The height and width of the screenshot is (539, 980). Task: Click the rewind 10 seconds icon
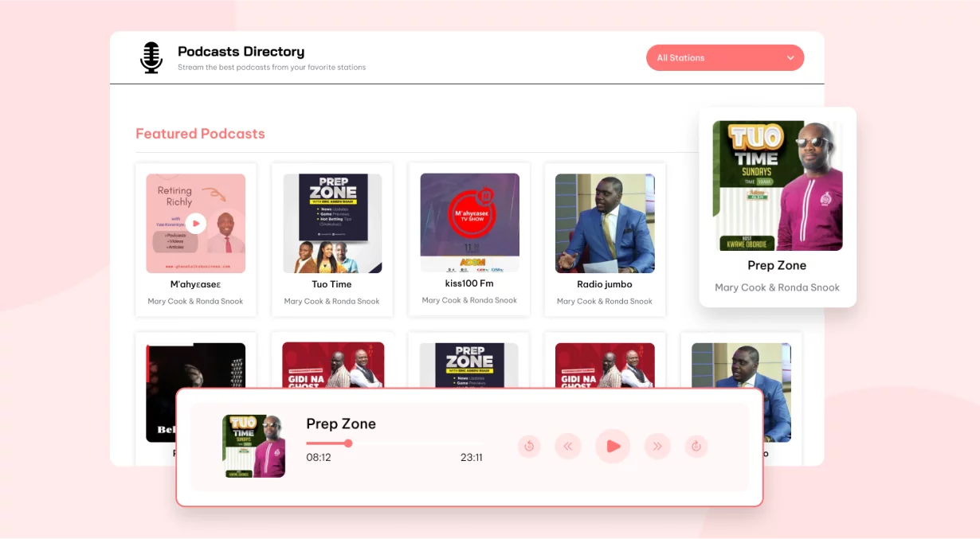point(529,446)
